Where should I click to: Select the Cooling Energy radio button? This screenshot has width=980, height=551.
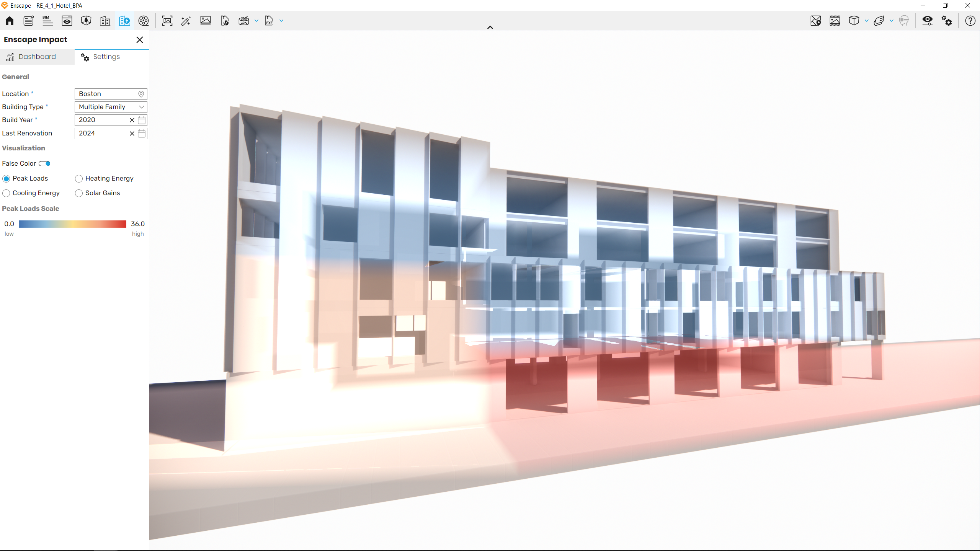[x=6, y=193]
